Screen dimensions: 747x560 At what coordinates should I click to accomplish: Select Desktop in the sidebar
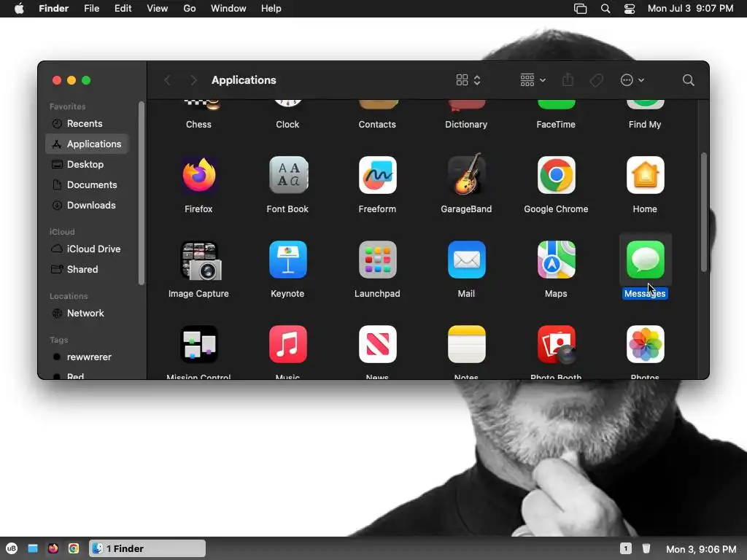[87, 164]
